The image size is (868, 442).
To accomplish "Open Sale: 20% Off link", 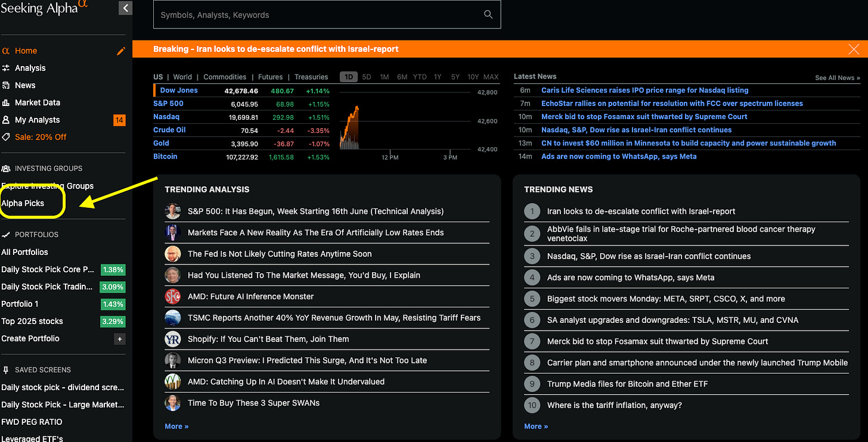I will click(41, 137).
